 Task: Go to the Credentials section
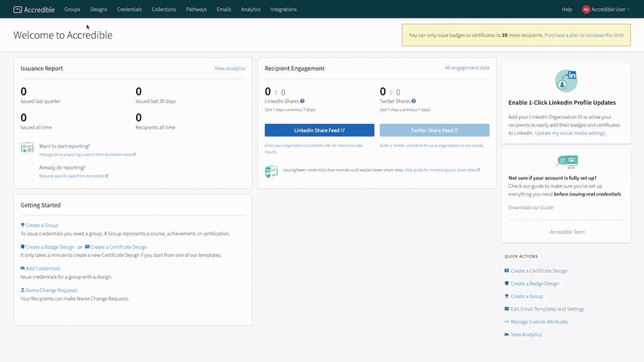pyautogui.click(x=130, y=10)
